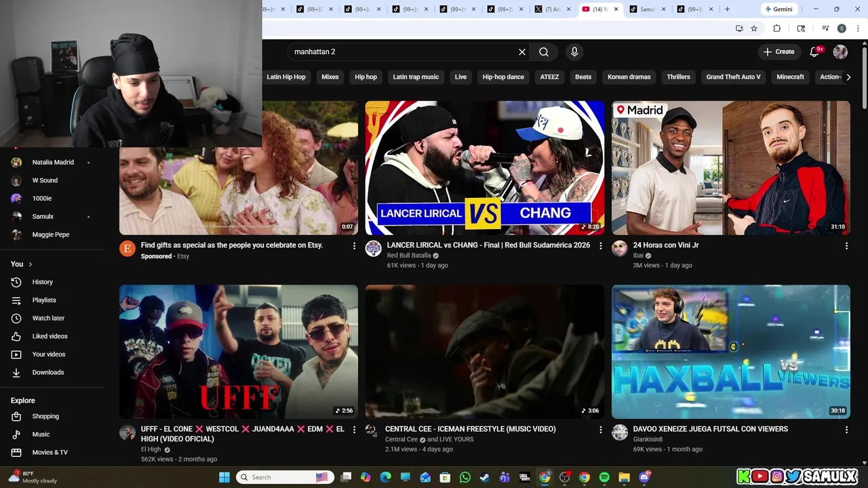Click the Red Bull Batalla channel avatar
The width and height of the screenshot is (868, 488).
pyautogui.click(x=374, y=249)
